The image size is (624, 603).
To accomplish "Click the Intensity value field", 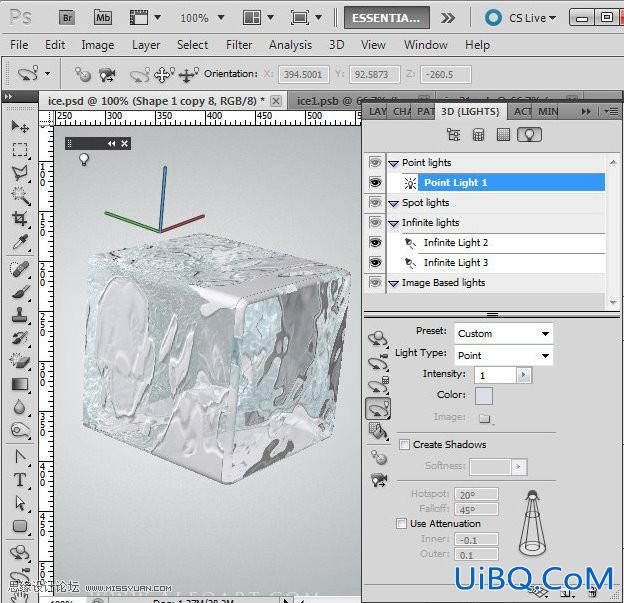I will tap(495, 375).
